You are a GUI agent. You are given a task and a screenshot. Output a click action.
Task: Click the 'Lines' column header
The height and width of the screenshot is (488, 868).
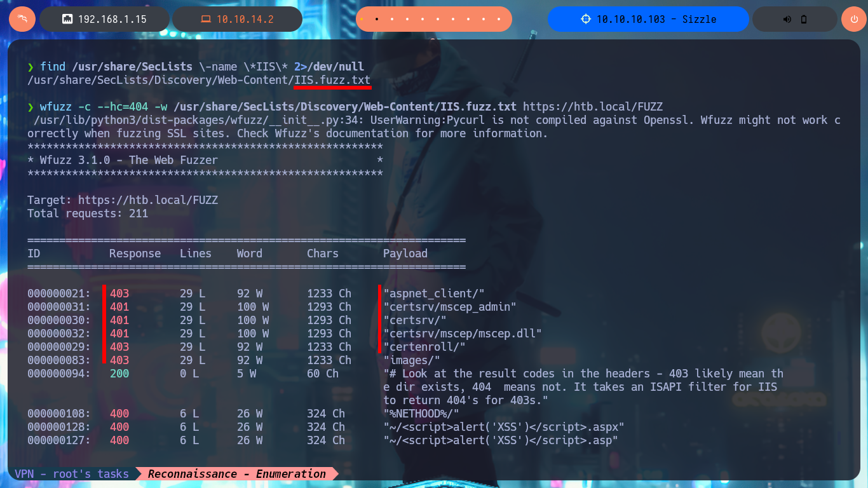point(195,254)
